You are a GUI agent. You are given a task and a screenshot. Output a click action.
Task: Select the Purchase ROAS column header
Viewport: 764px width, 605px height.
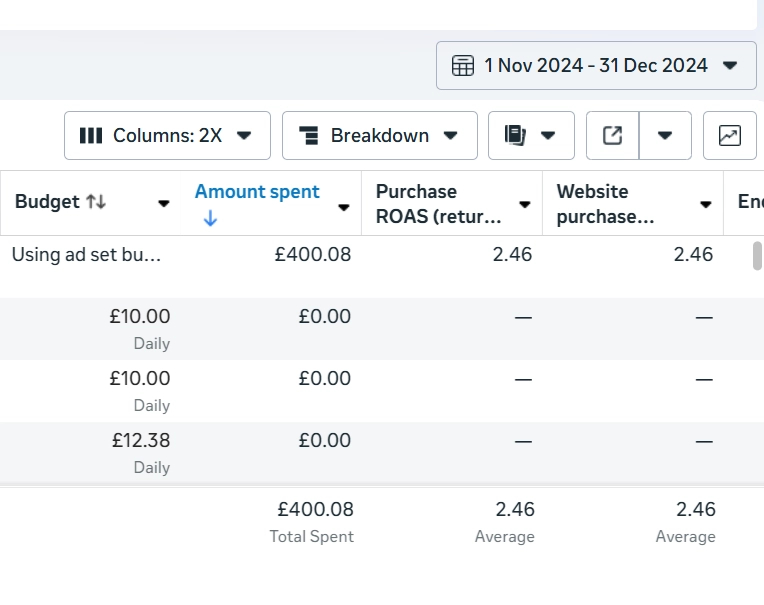[x=437, y=203]
